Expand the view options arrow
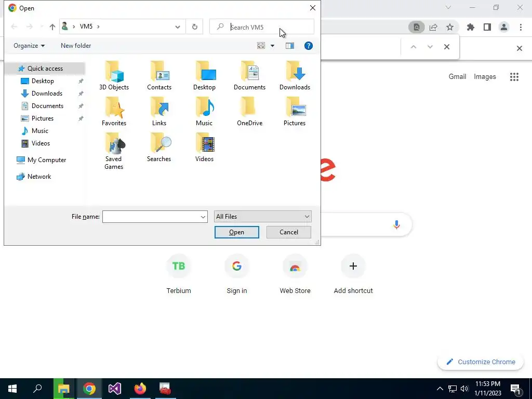The height and width of the screenshot is (399, 532). pyautogui.click(x=272, y=46)
